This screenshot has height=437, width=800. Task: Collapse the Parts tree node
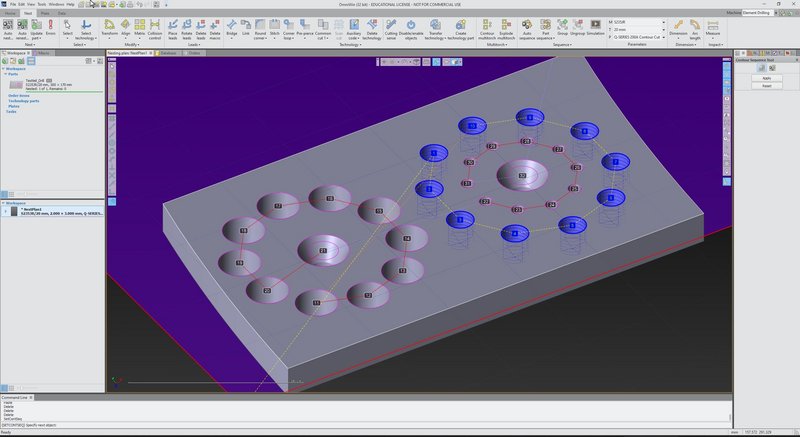point(5,74)
